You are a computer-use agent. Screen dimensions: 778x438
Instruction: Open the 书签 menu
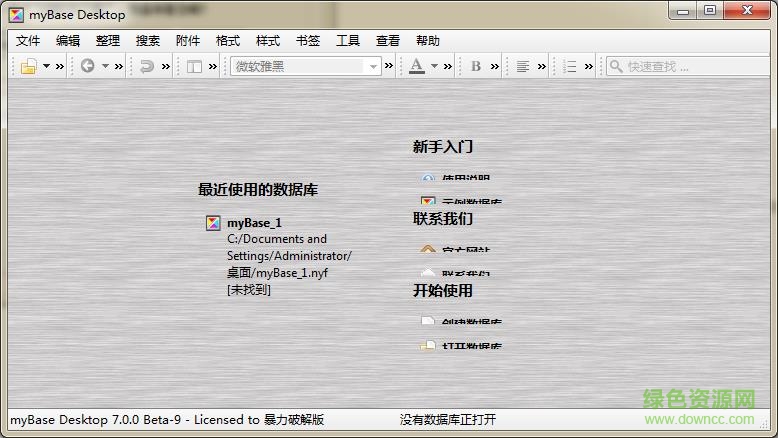coord(308,41)
